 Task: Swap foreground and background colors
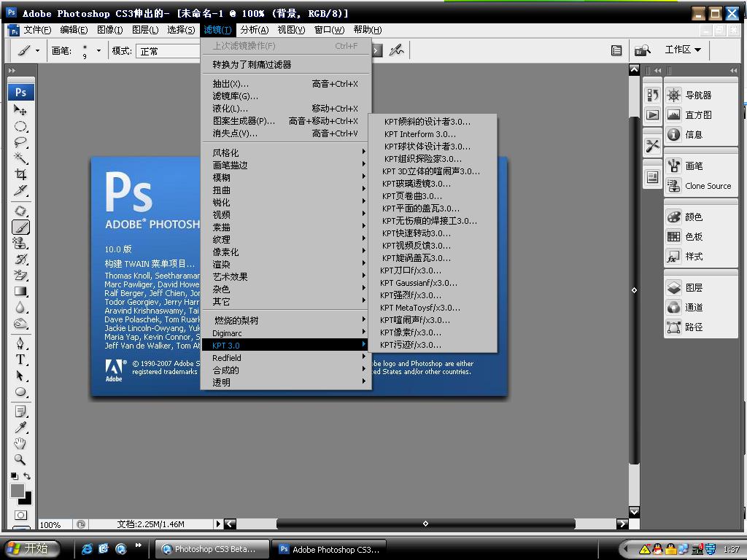click(28, 476)
